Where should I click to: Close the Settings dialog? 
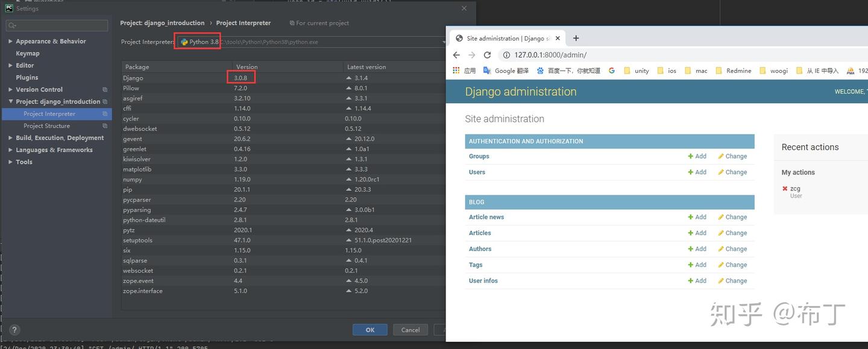coord(464,8)
